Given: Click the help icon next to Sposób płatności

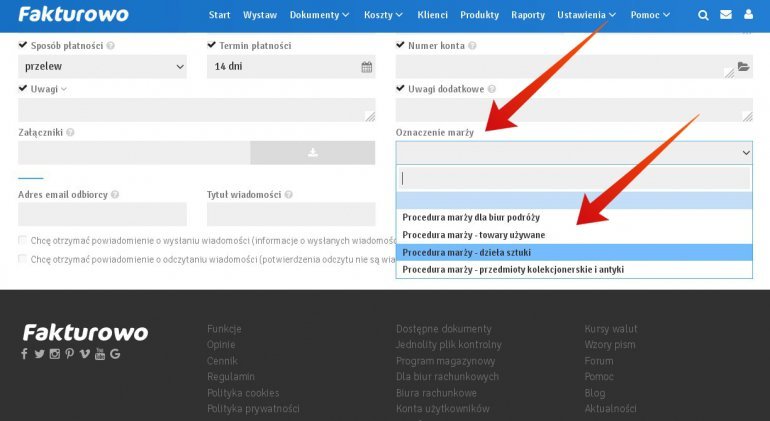Looking at the screenshot, I should (110, 46).
